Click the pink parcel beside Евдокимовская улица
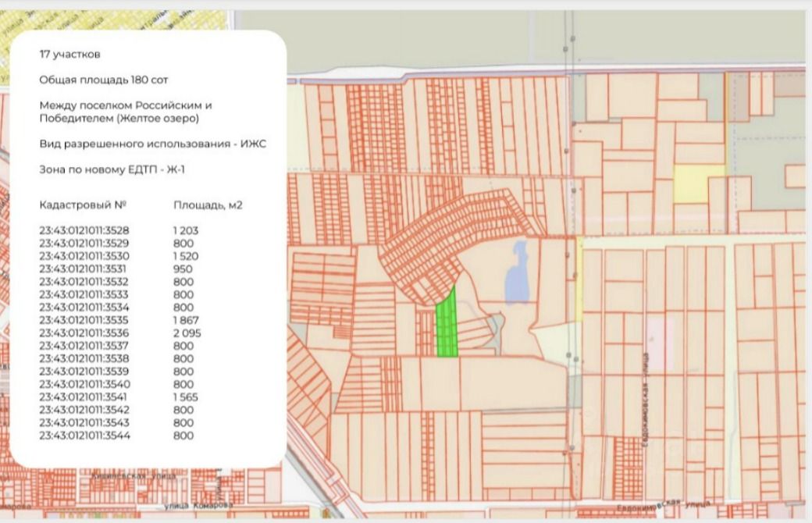Viewport: 812px width, 523px height. [661, 344]
